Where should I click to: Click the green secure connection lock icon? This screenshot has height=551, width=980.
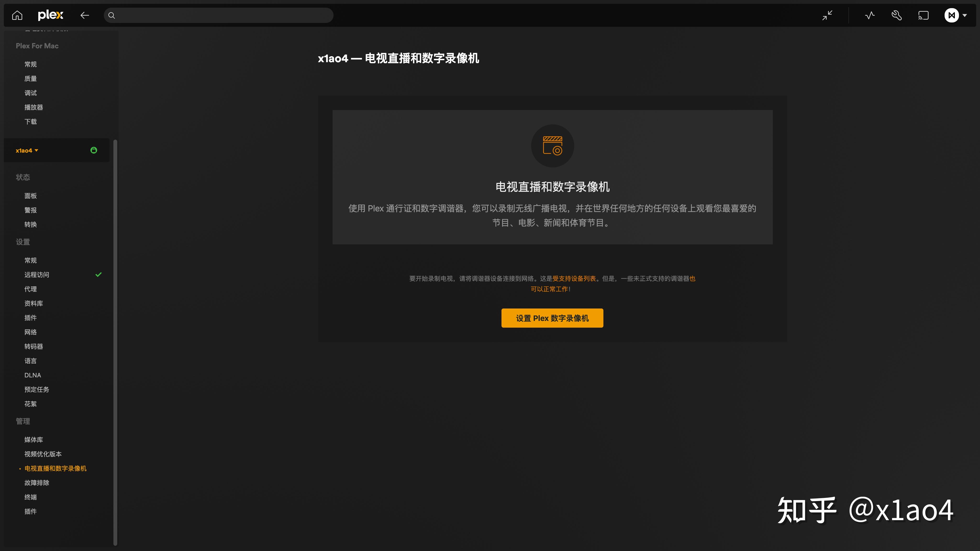click(x=94, y=150)
